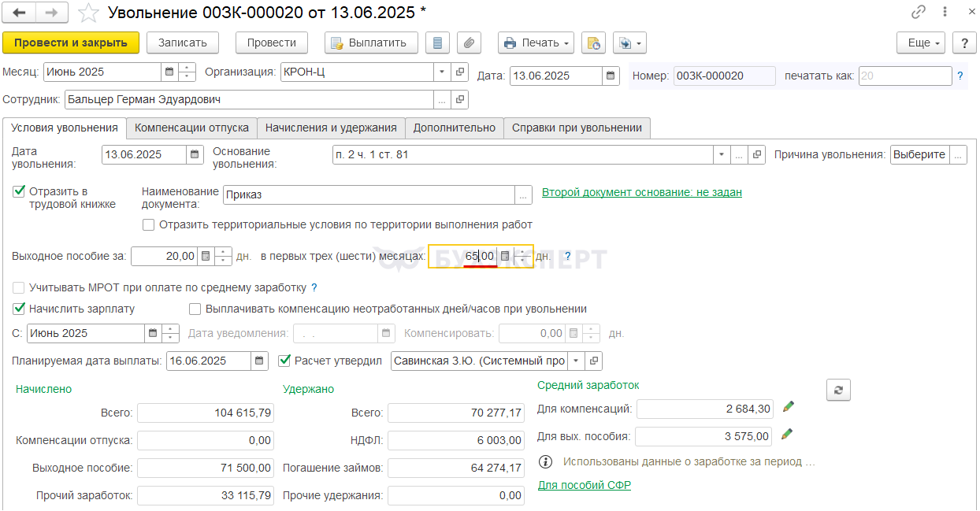The height and width of the screenshot is (511, 980).
Task: Open Печать dropdown menu
Action: click(536, 43)
